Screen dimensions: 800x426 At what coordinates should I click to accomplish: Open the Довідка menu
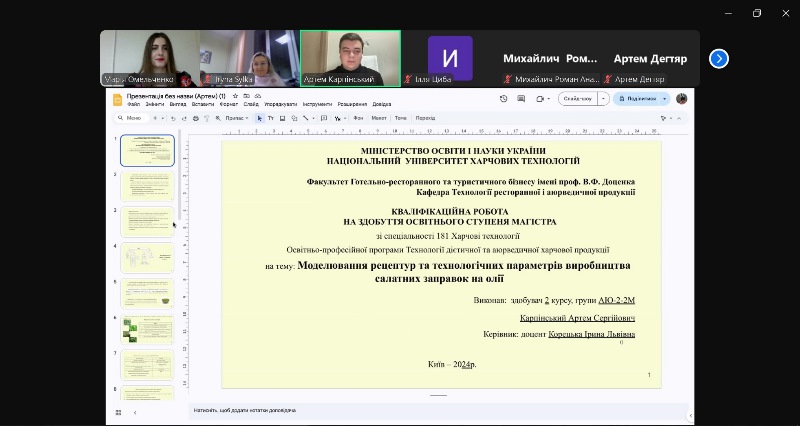point(382,104)
